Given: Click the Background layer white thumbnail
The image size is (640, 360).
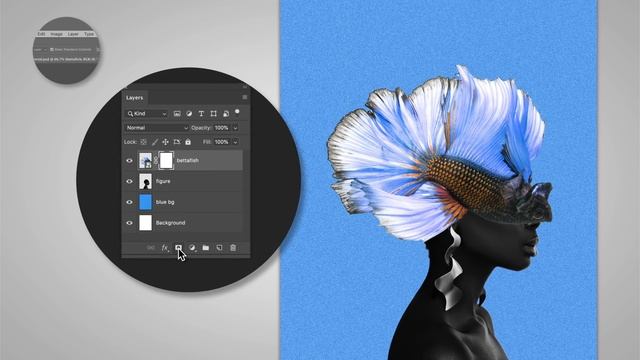Looking at the screenshot, I should [145, 223].
